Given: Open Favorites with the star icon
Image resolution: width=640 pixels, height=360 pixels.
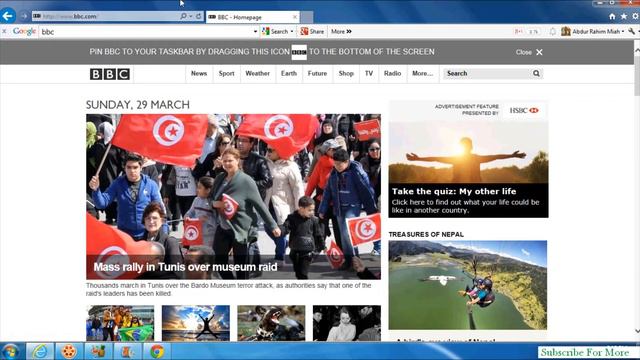Looking at the screenshot, I should pos(624,16).
